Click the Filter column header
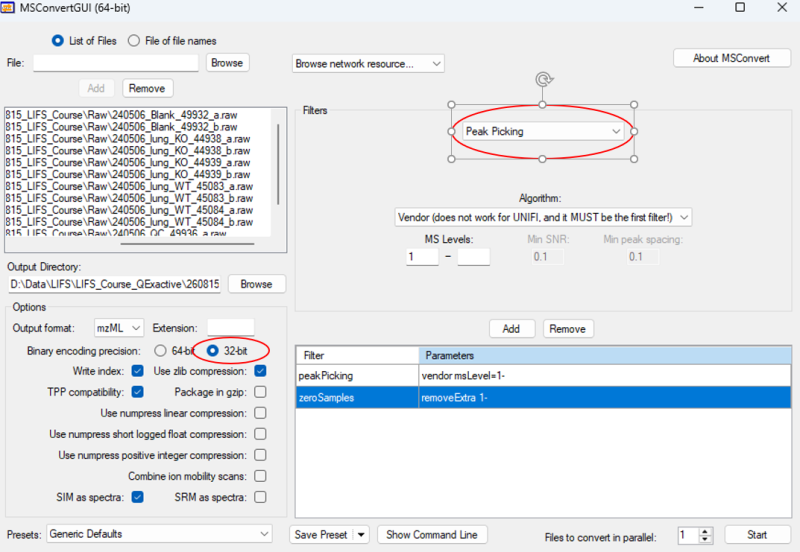 [357, 356]
